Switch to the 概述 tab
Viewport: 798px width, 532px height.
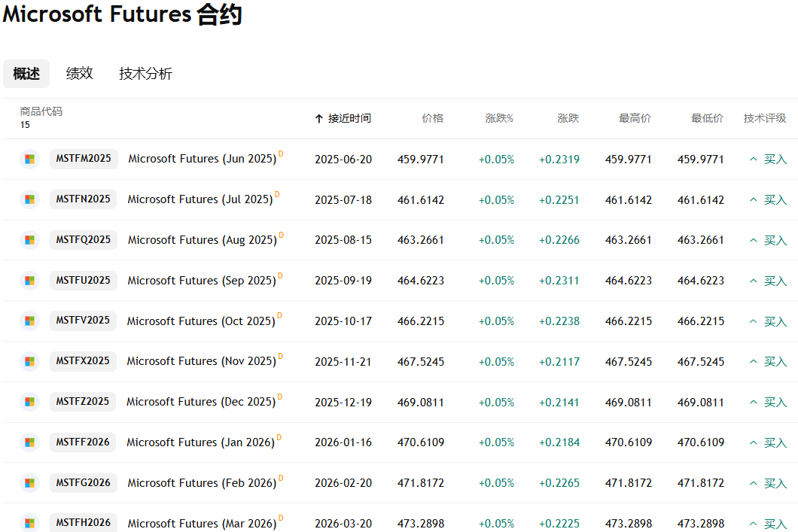(x=26, y=74)
